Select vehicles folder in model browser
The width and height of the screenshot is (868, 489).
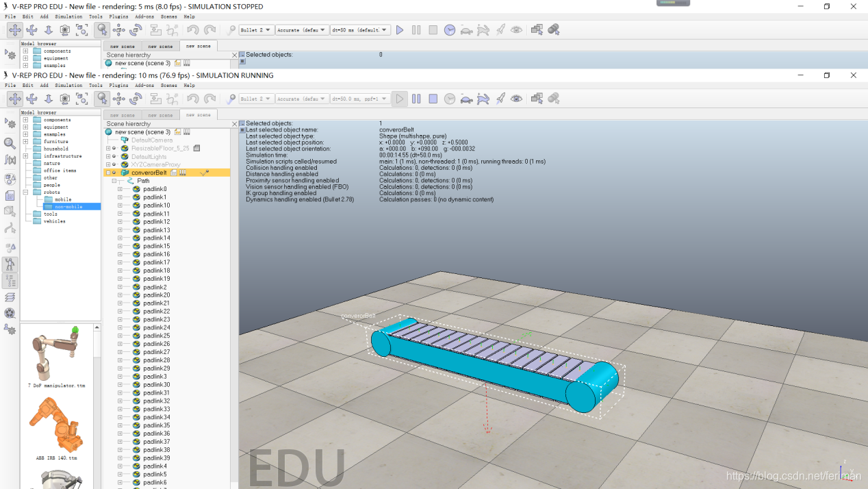(x=54, y=221)
